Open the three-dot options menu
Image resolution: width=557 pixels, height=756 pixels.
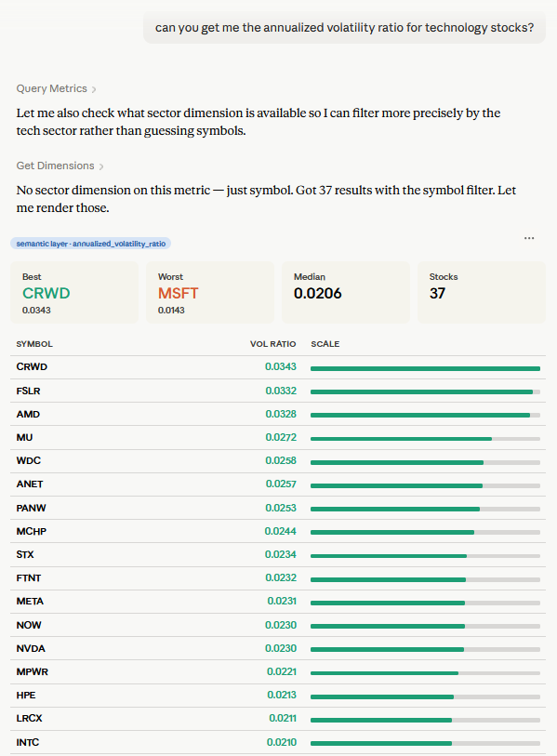[529, 238]
